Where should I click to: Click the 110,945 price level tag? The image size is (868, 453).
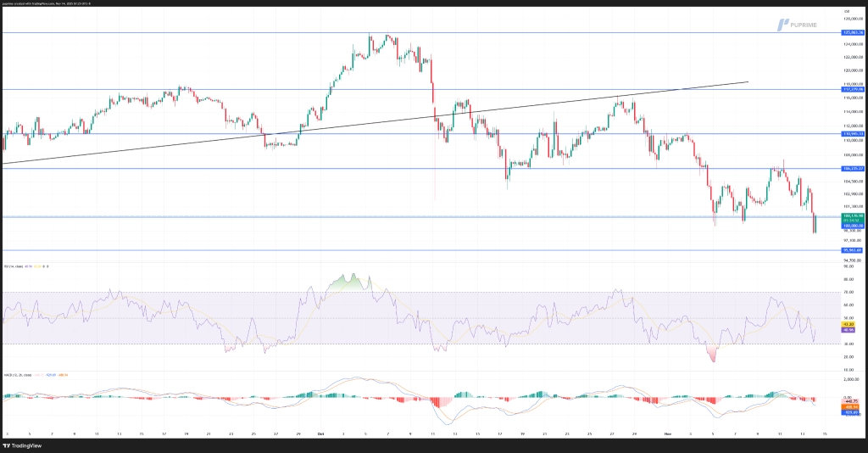click(852, 134)
